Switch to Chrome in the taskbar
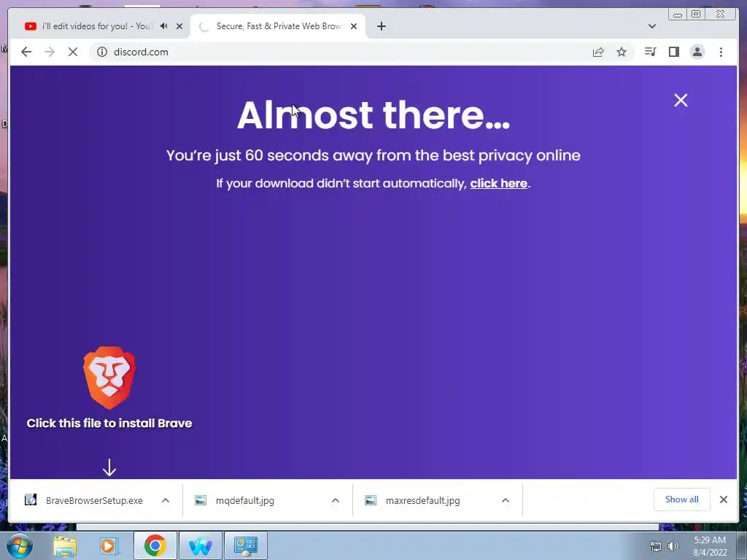The height and width of the screenshot is (560, 747). [x=155, y=545]
